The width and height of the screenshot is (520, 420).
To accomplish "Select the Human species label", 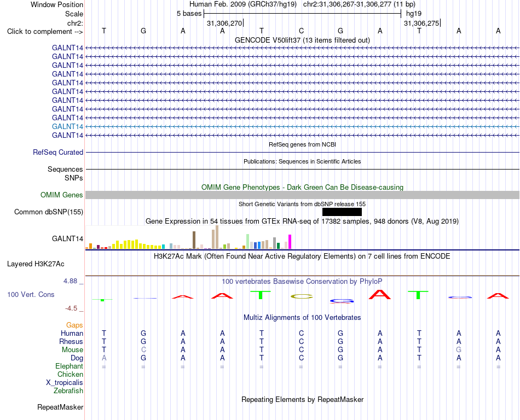I will pos(72,333).
